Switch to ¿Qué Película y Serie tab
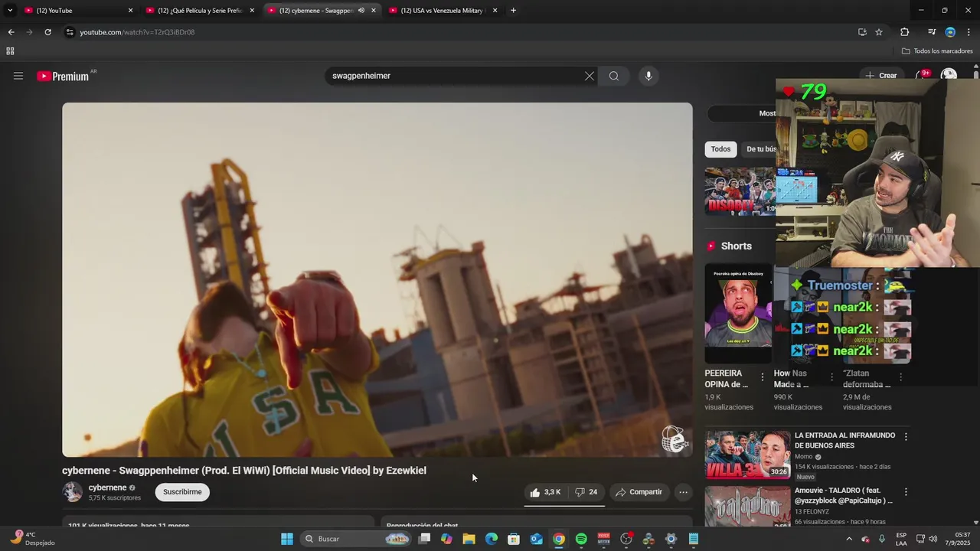The height and width of the screenshot is (551, 980). click(199, 11)
